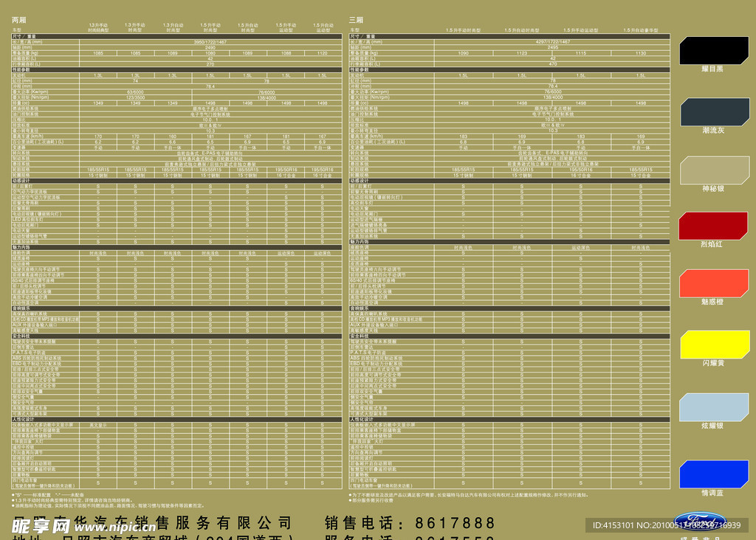756x540 pixels.
Task: Select the 1.5升自动豪华型 sedan column header
Action: tap(641, 30)
